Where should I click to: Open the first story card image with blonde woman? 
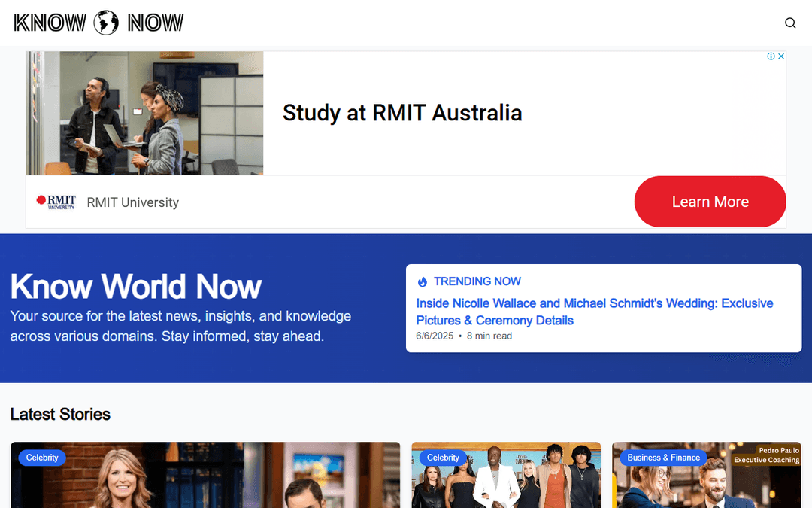(205, 476)
